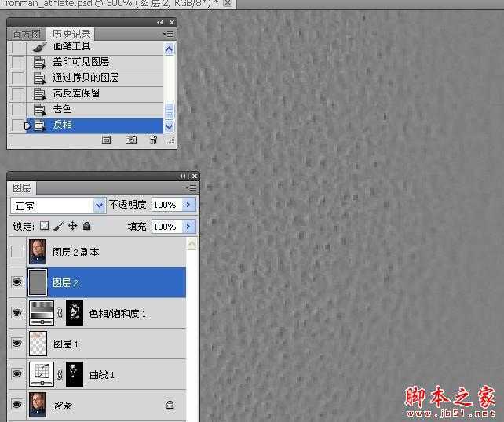Select the 色相/饱和度 1 layer mask
504x422 pixels.
(75, 313)
